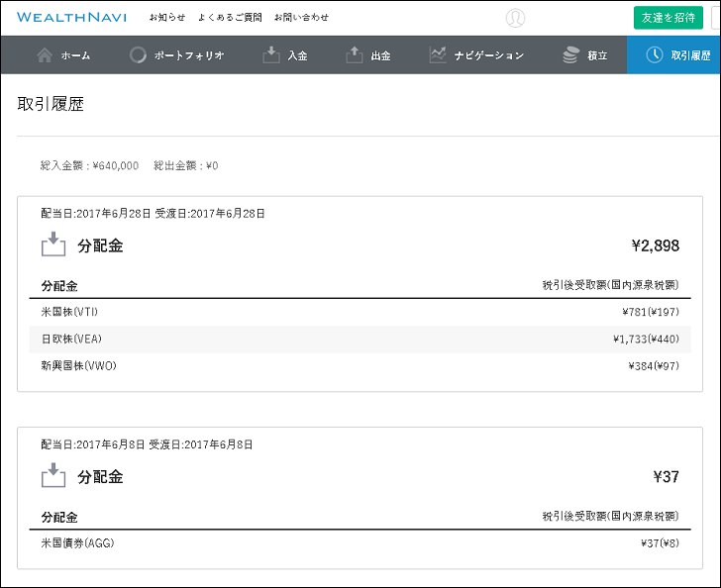Image resolution: width=721 pixels, height=588 pixels.
Task: Open the ホーム tab
Action: 63,55
